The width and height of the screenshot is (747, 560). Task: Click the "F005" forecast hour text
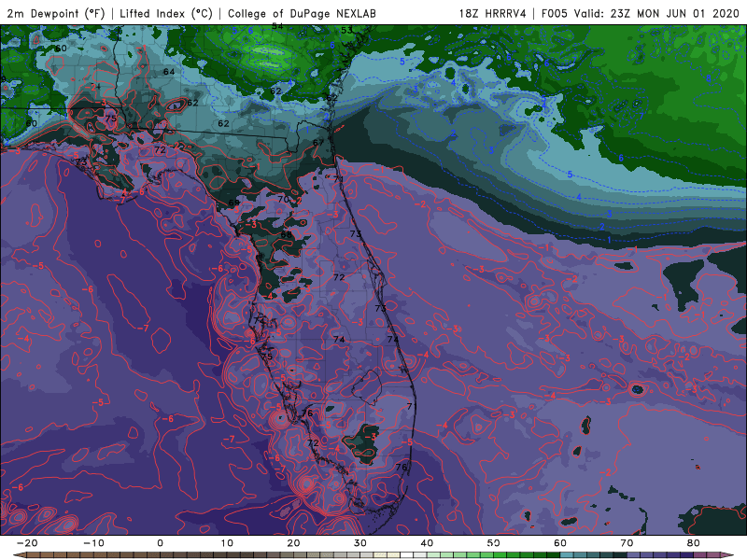pos(555,13)
